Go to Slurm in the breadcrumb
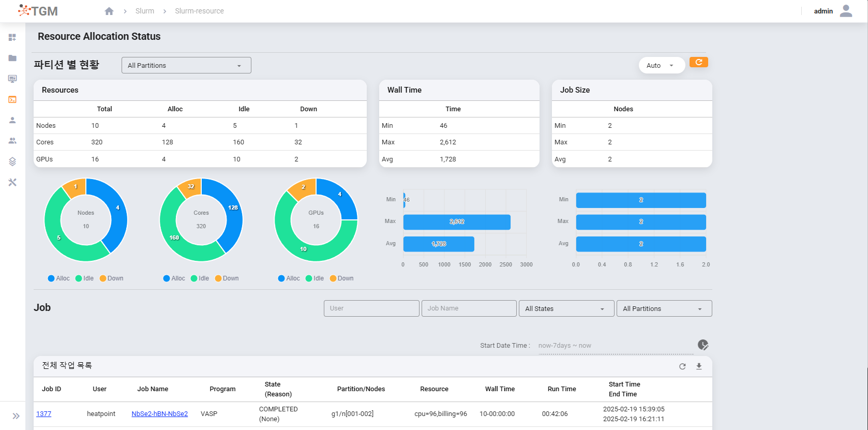The width and height of the screenshot is (868, 430). (x=145, y=11)
